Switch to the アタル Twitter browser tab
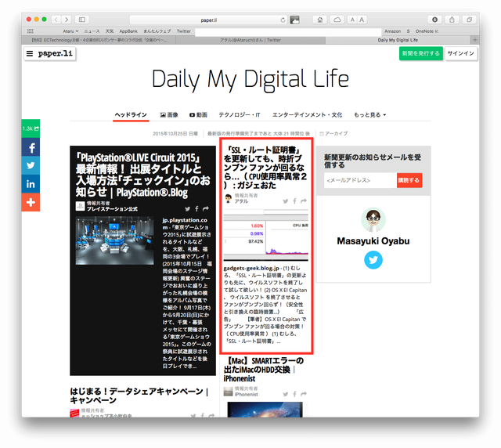 pos(250,40)
